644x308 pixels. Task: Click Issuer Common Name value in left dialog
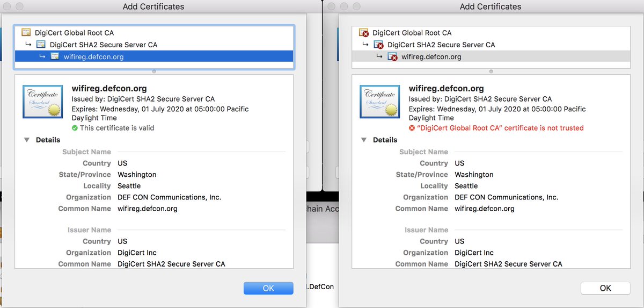[x=171, y=264]
